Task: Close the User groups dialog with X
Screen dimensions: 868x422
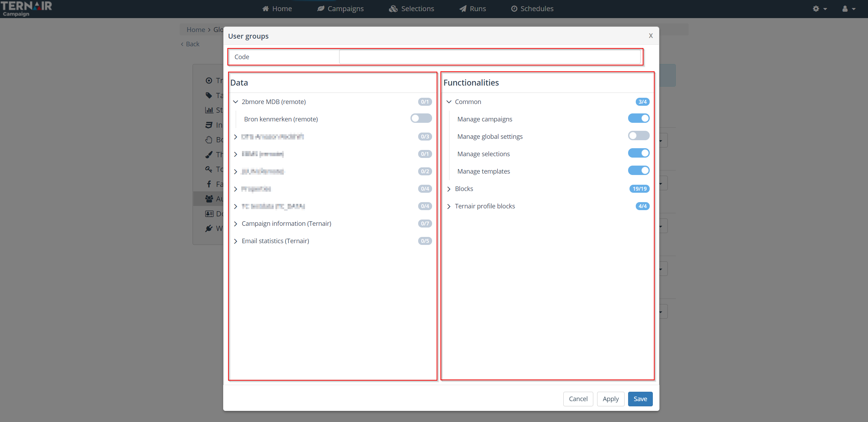Action: [x=651, y=36]
